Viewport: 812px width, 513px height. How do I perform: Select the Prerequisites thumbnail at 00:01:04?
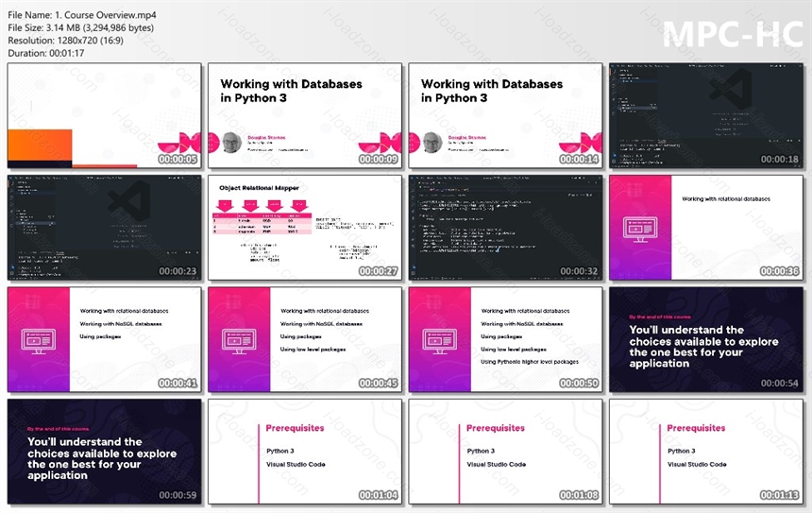point(304,452)
